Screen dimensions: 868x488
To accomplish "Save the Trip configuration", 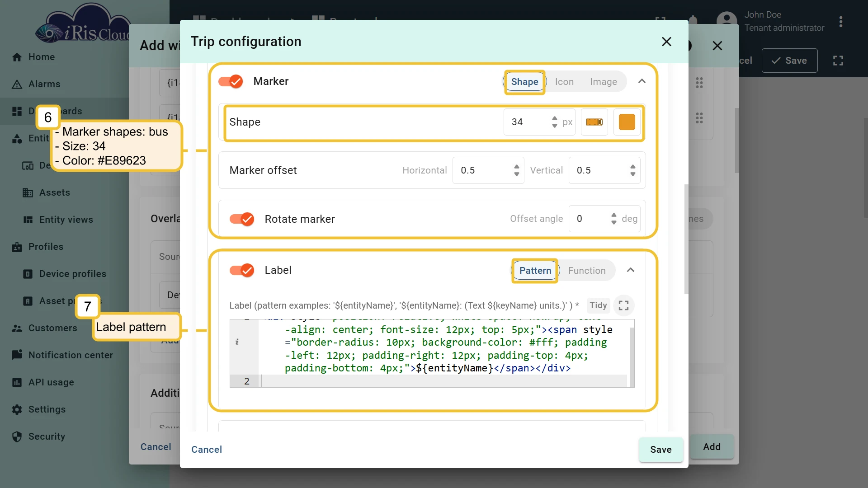I will [660, 450].
